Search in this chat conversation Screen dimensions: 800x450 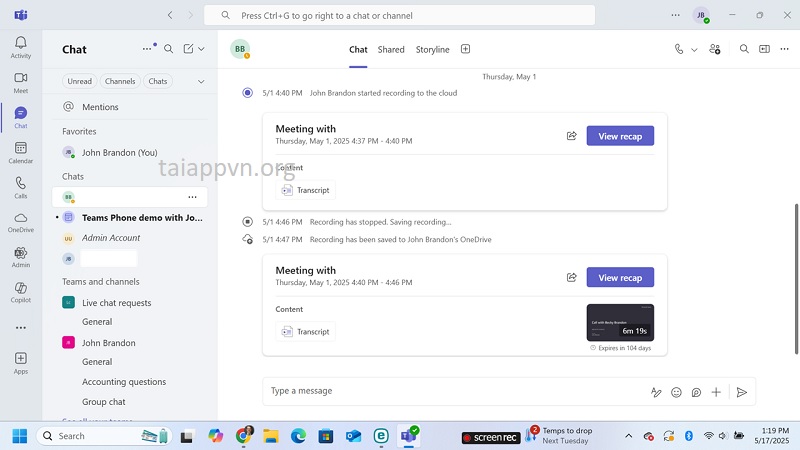coord(744,49)
